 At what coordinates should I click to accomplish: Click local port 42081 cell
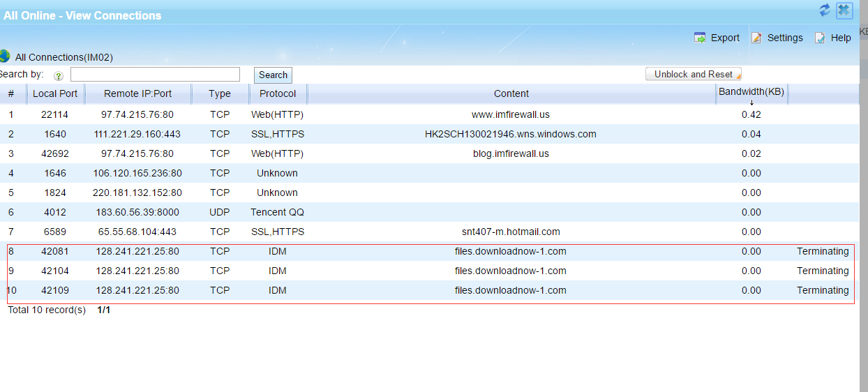point(55,251)
